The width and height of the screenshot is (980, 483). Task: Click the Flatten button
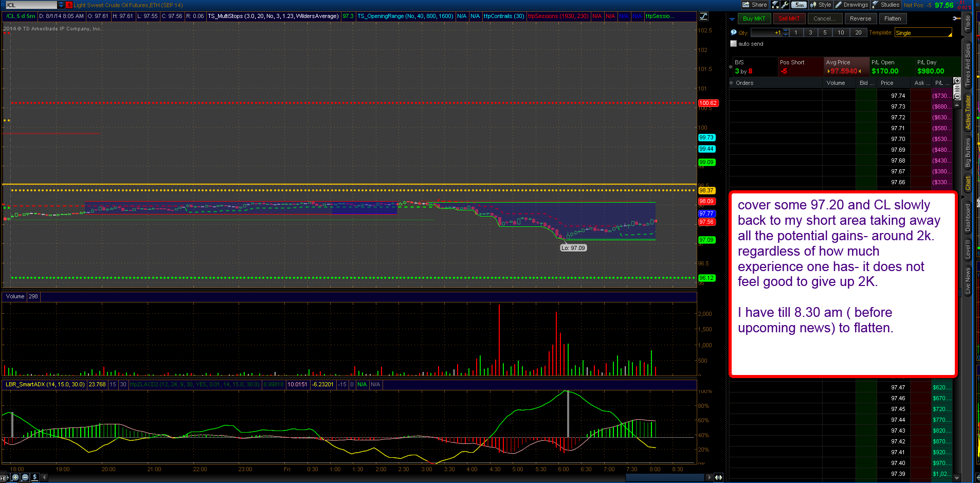tap(893, 19)
